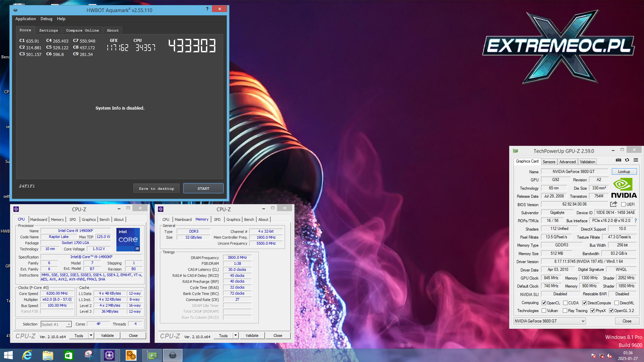Click the Close button in GPU-Z

(627, 321)
